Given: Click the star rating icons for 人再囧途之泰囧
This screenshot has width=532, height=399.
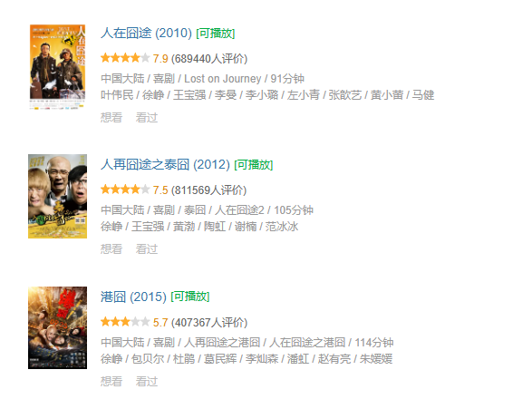Looking at the screenshot, I should 125,190.
